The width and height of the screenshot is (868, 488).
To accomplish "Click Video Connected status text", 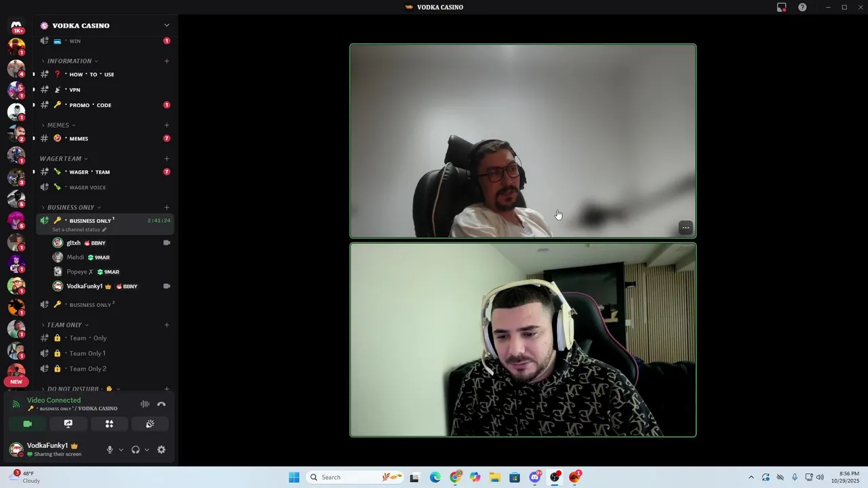I will [x=54, y=400].
